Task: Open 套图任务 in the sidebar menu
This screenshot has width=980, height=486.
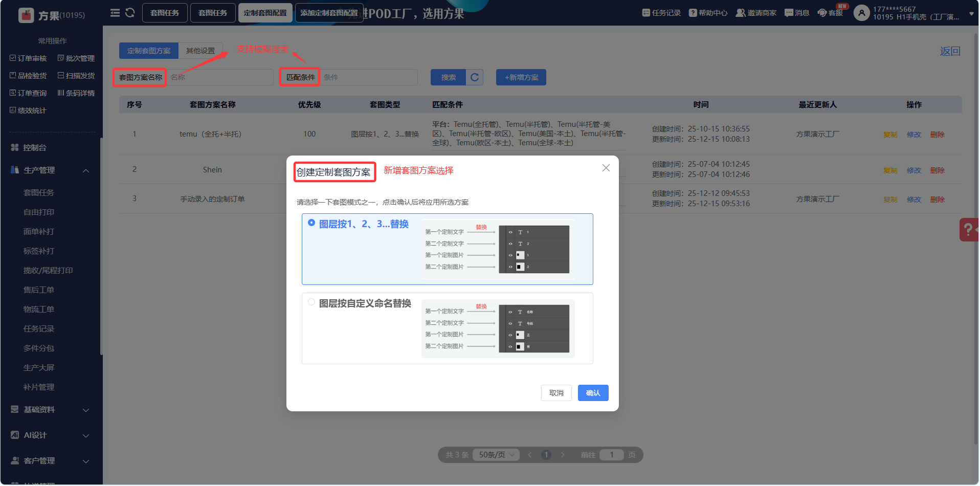Action: 39,193
